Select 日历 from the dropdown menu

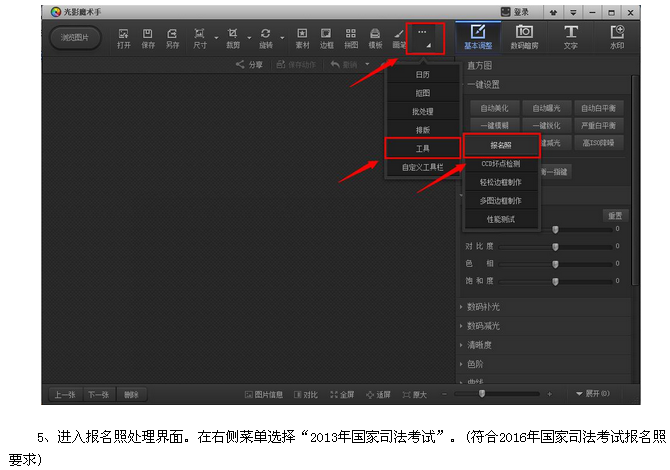pyautogui.click(x=423, y=74)
